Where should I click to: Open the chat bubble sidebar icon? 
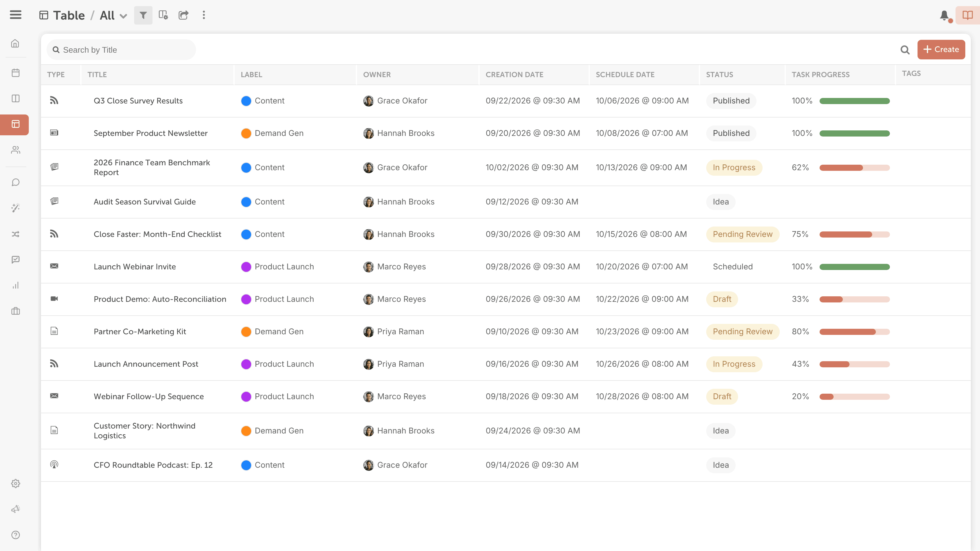coord(16,182)
